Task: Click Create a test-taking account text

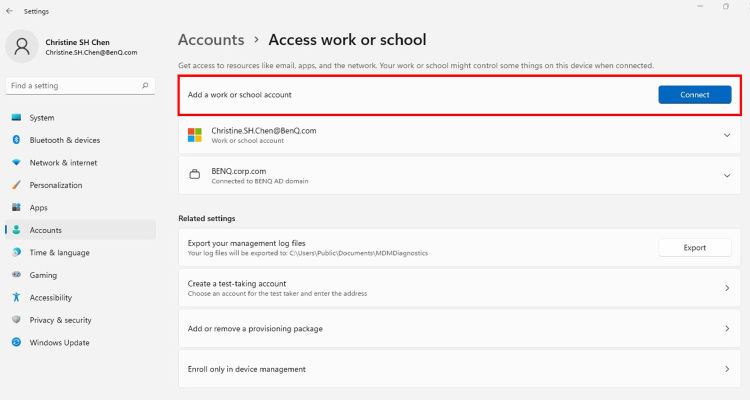Action: [x=237, y=283]
